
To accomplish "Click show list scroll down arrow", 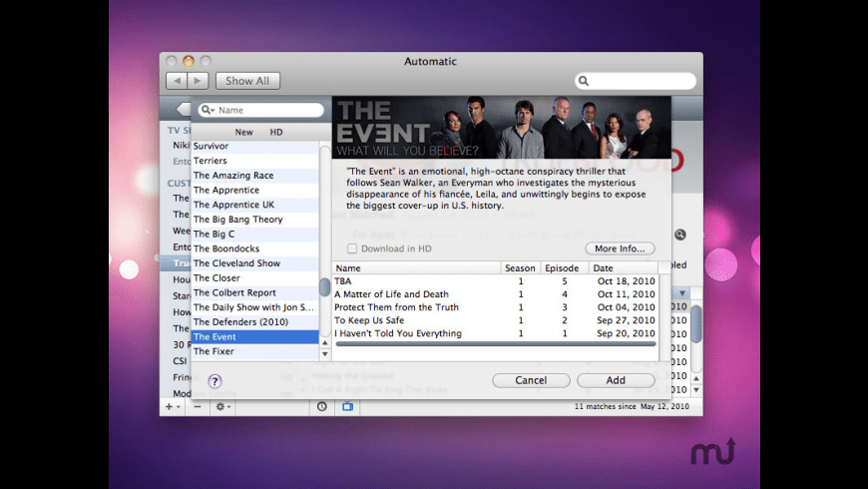I will pyautogui.click(x=325, y=354).
